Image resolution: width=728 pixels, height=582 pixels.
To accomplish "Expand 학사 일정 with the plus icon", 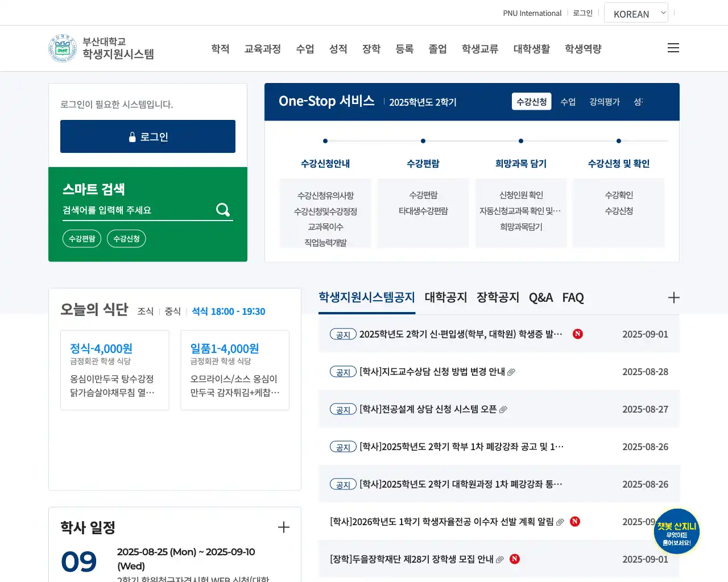I will click(284, 527).
